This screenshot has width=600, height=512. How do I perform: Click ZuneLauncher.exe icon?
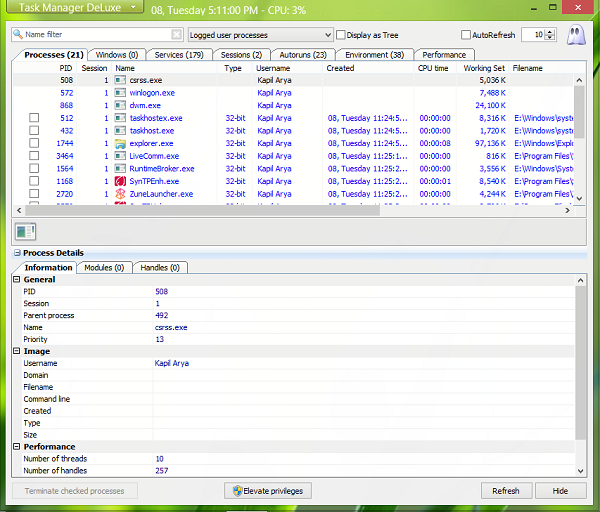click(120, 194)
